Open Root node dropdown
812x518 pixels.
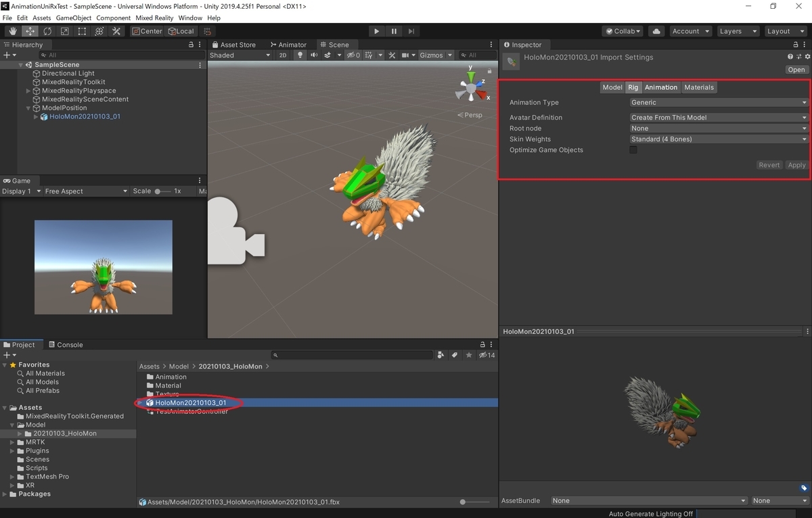pos(719,128)
